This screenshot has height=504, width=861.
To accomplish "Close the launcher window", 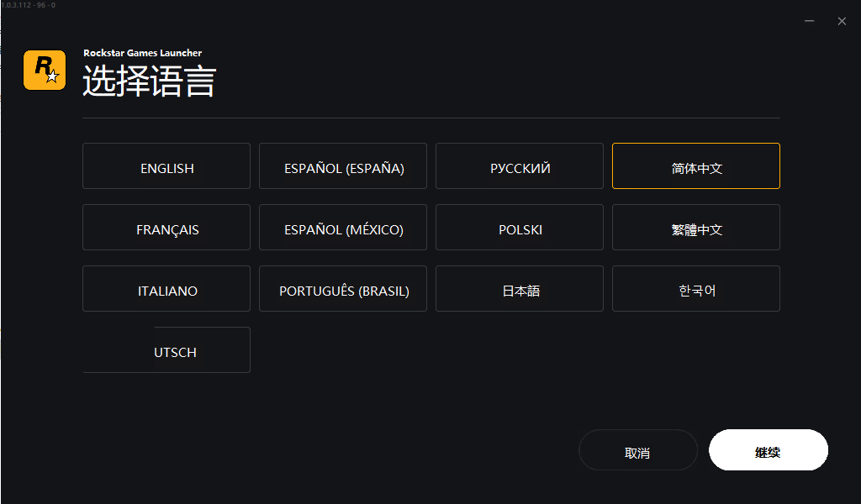I will 842,21.
